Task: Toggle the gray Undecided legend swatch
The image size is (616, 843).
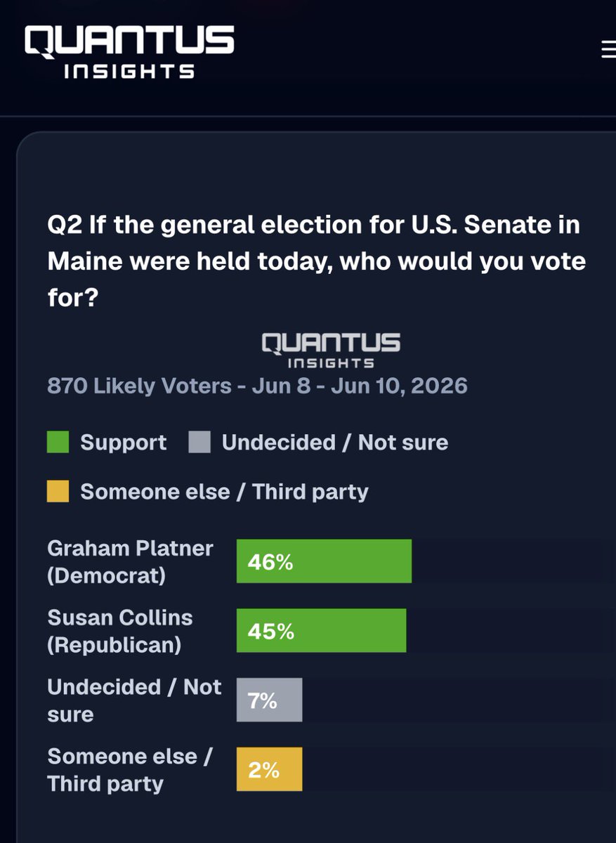Action: coord(199,443)
